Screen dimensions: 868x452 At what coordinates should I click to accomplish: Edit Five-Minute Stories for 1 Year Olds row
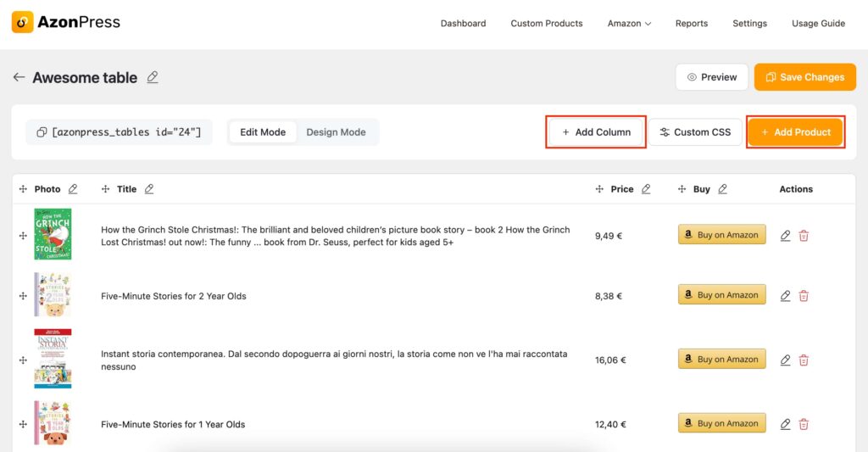click(x=785, y=424)
